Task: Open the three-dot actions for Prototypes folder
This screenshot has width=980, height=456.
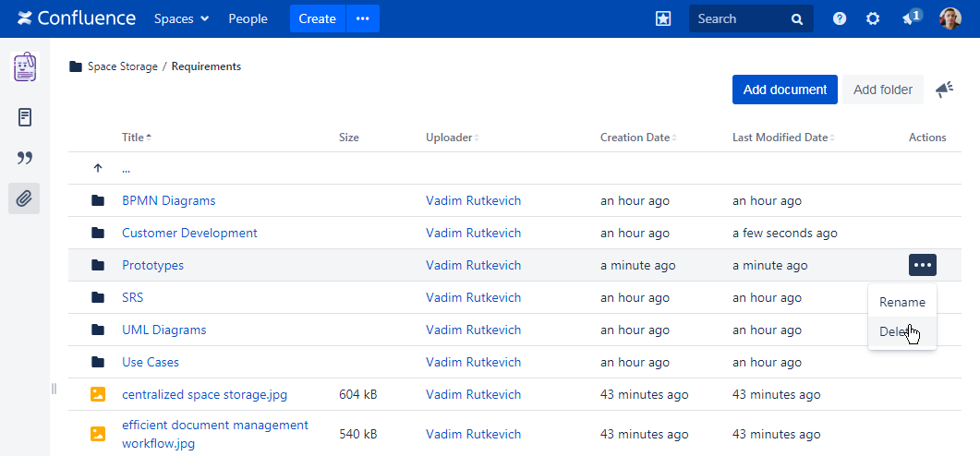Action: [923, 265]
